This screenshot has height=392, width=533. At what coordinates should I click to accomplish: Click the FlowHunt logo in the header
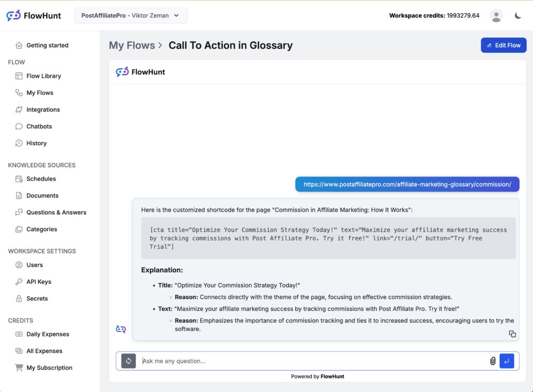[33, 15]
